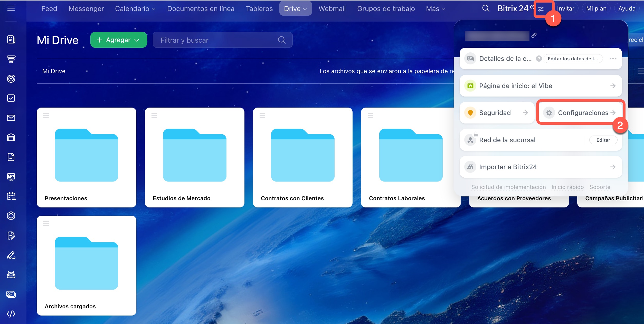Screen dimensions: 644x324
Task: Open three-dots menu in company details row
Action: point(613,59)
